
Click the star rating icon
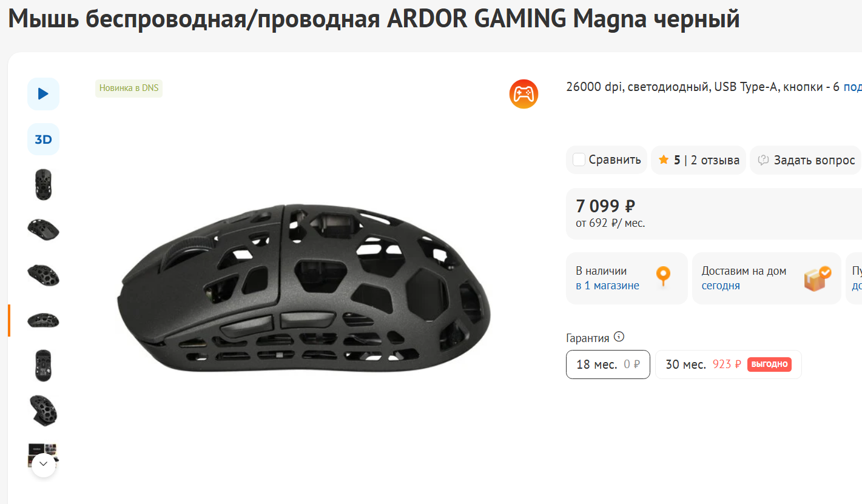coord(664,160)
